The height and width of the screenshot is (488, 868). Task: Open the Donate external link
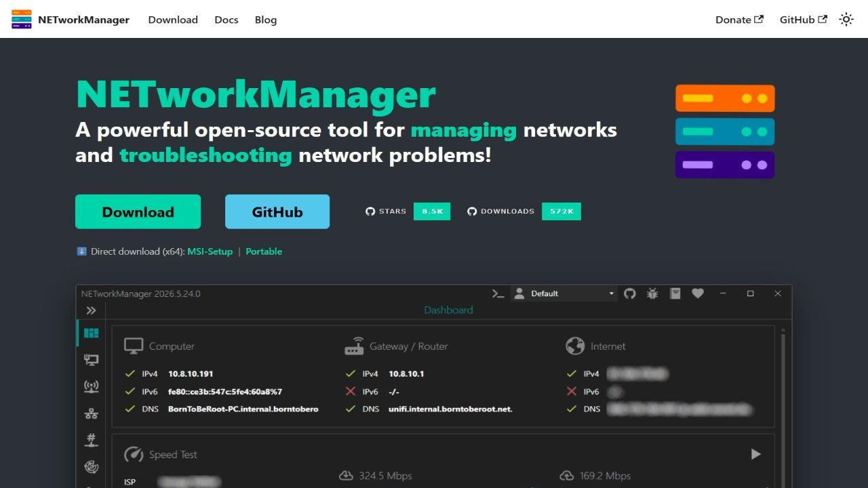739,20
